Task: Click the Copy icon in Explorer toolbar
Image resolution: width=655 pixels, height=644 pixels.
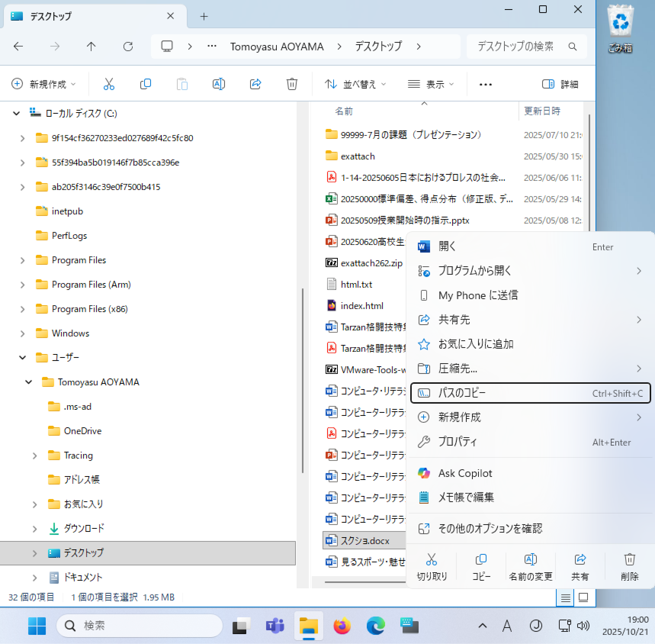Action: (x=145, y=84)
